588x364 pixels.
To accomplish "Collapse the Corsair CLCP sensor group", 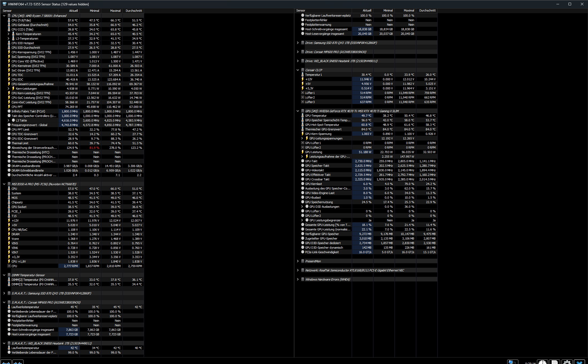I will tap(298, 70).
